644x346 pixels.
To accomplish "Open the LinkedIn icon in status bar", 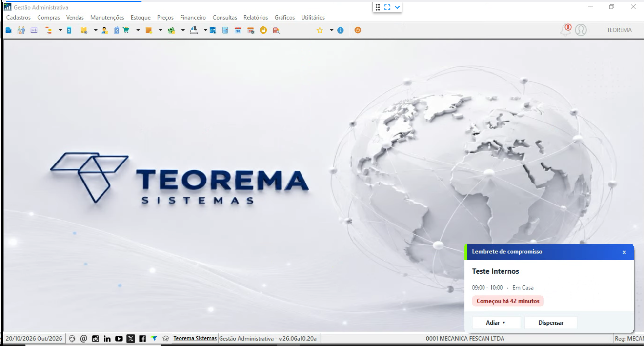I will tap(107, 339).
